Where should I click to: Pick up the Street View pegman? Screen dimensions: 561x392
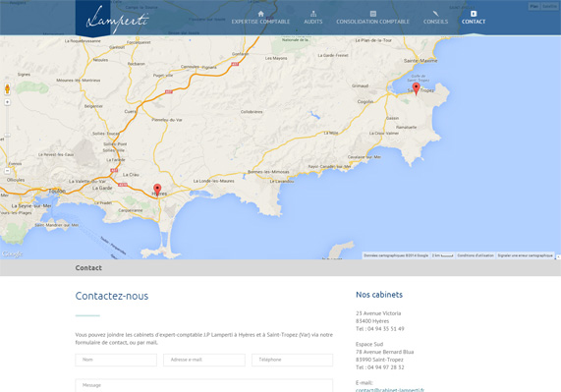(x=7, y=88)
